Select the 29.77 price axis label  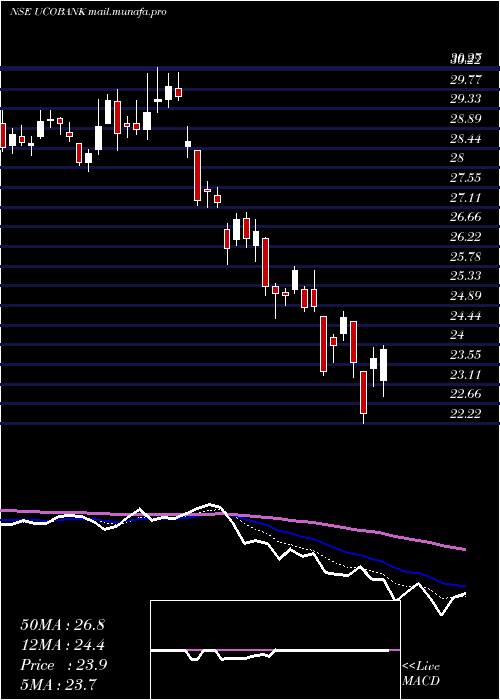click(x=466, y=80)
